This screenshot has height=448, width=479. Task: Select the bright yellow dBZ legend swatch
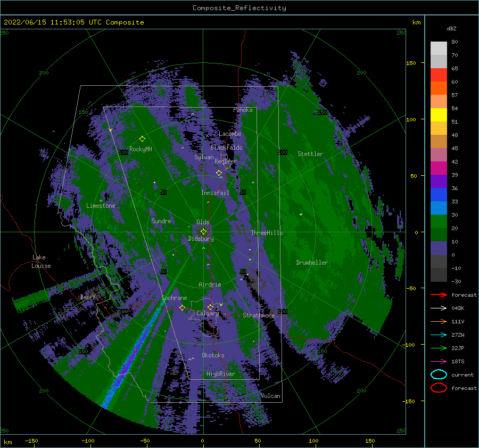(439, 115)
